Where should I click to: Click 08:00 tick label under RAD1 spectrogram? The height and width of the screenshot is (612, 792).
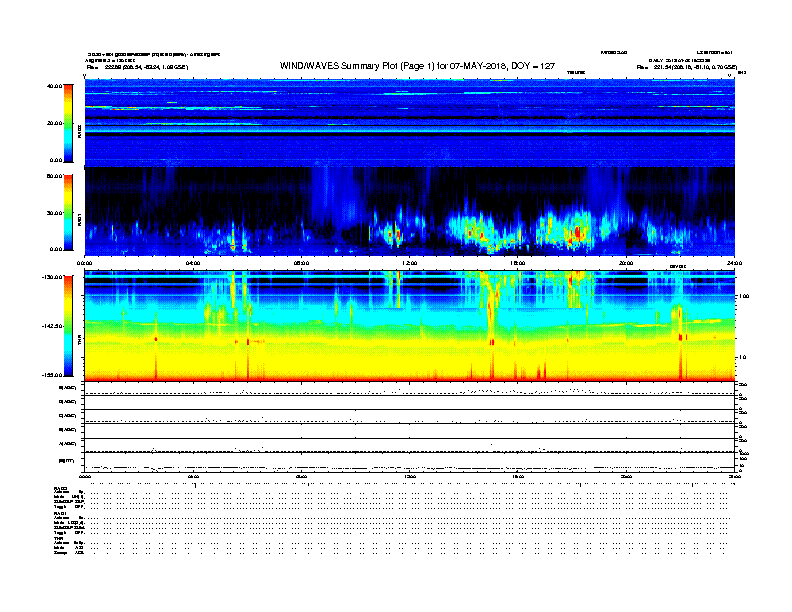click(x=301, y=263)
